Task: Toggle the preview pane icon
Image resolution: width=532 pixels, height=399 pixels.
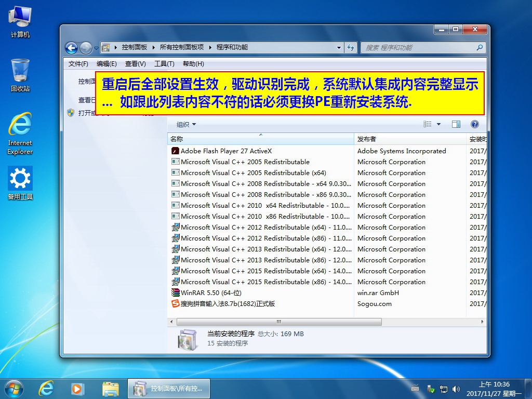Action: coord(456,124)
